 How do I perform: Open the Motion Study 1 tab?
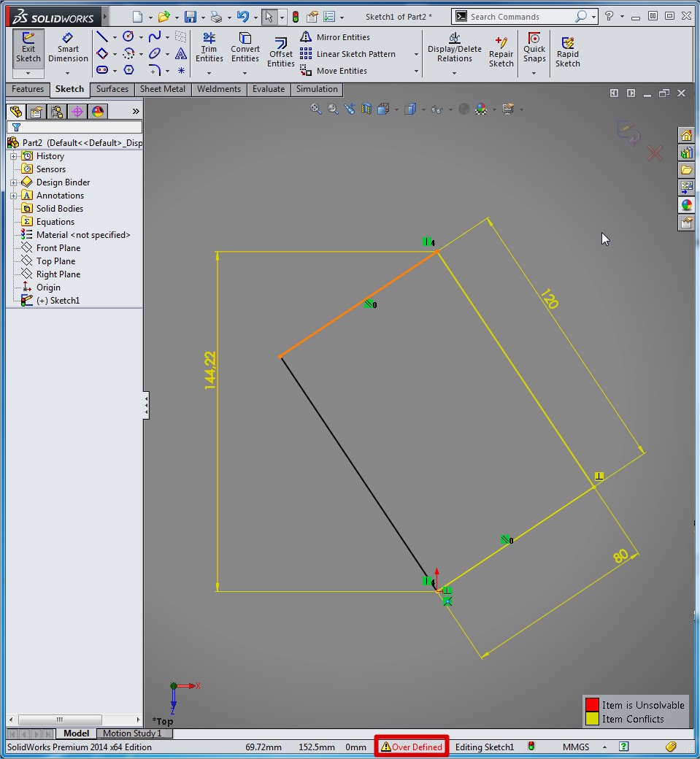point(132,733)
